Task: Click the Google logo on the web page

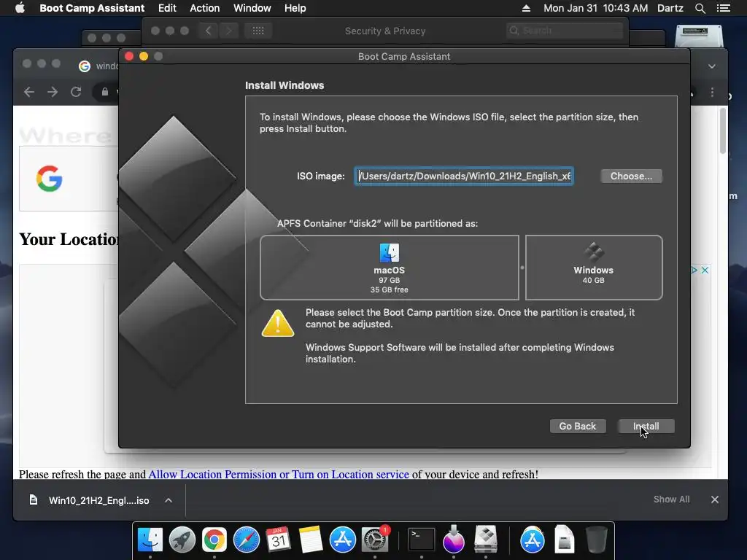Action: point(49,179)
